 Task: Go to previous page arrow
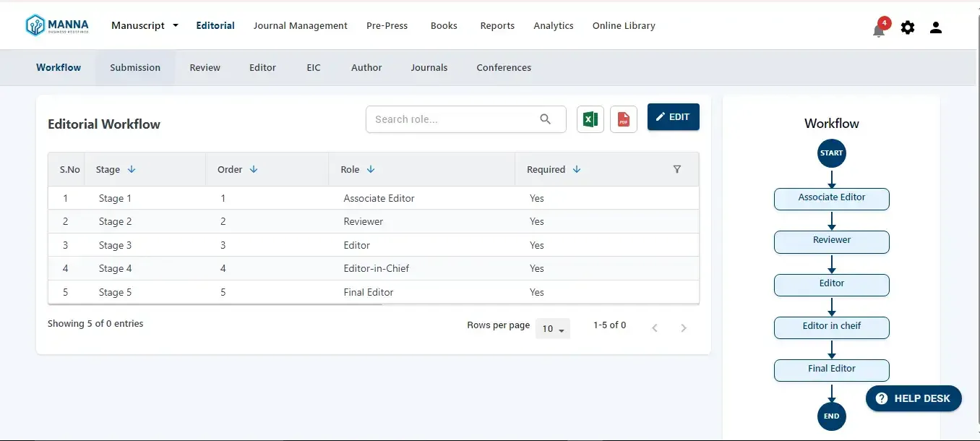[x=655, y=328]
